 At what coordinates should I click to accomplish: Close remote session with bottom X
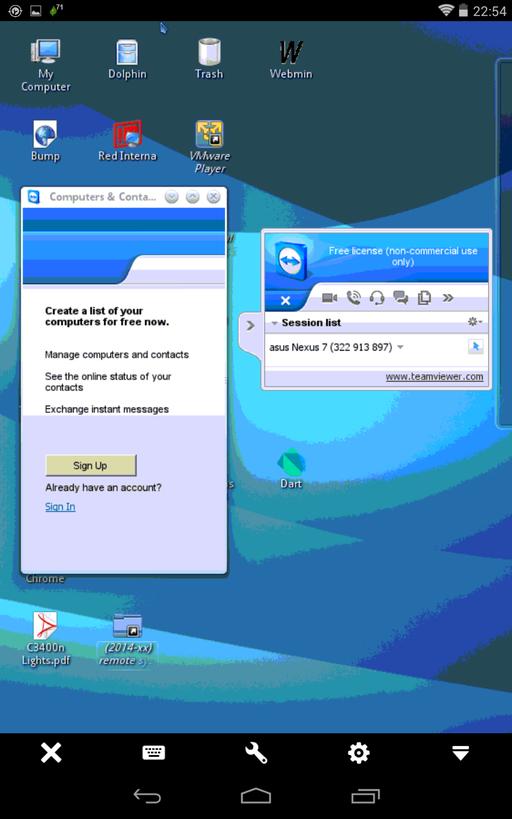tap(51, 753)
